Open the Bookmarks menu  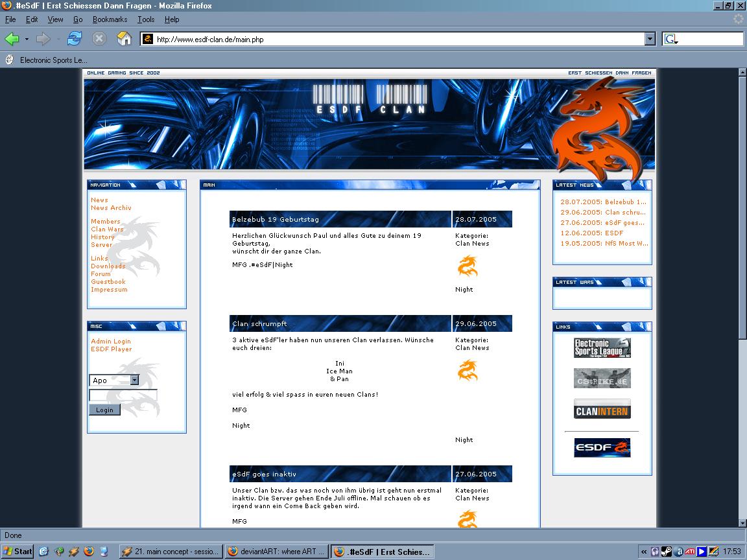110,19
